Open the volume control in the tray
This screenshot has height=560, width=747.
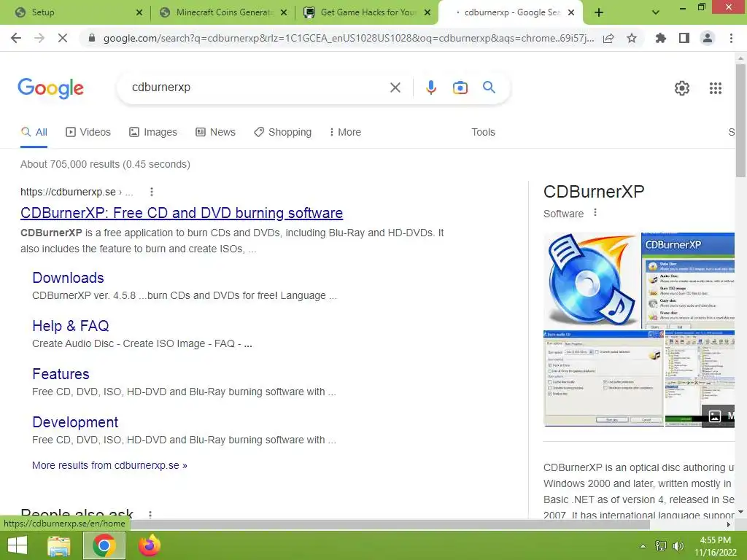[x=678, y=546]
